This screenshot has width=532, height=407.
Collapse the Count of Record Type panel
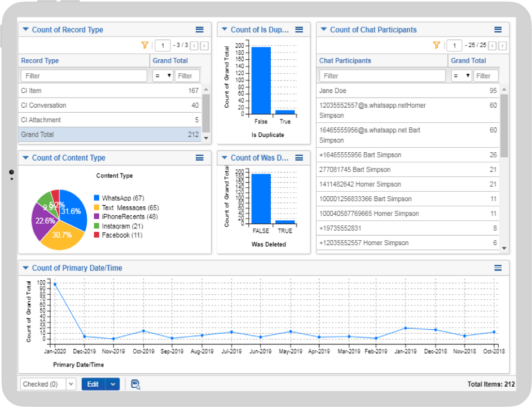click(25, 30)
